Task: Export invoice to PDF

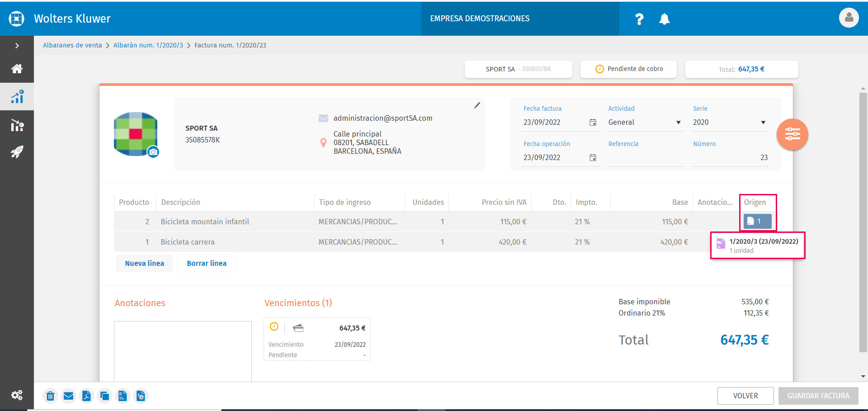Action: click(x=86, y=396)
